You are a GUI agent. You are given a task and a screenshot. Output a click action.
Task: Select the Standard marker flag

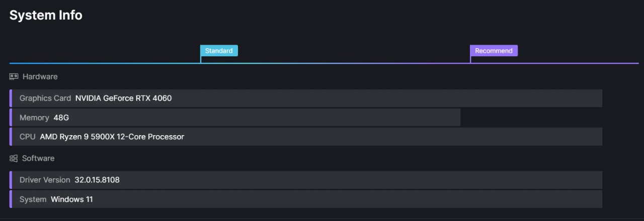pos(219,51)
